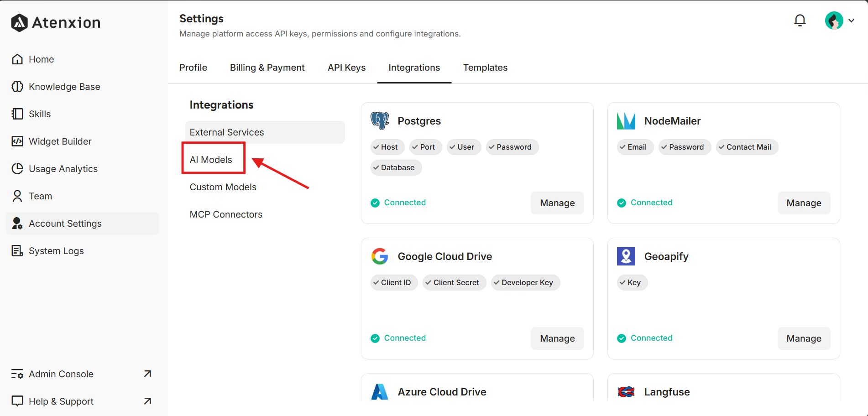Click the Azure Cloud Drive logo
Image resolution: width=868 pixels, height=416 pixels.
[380, 392]
